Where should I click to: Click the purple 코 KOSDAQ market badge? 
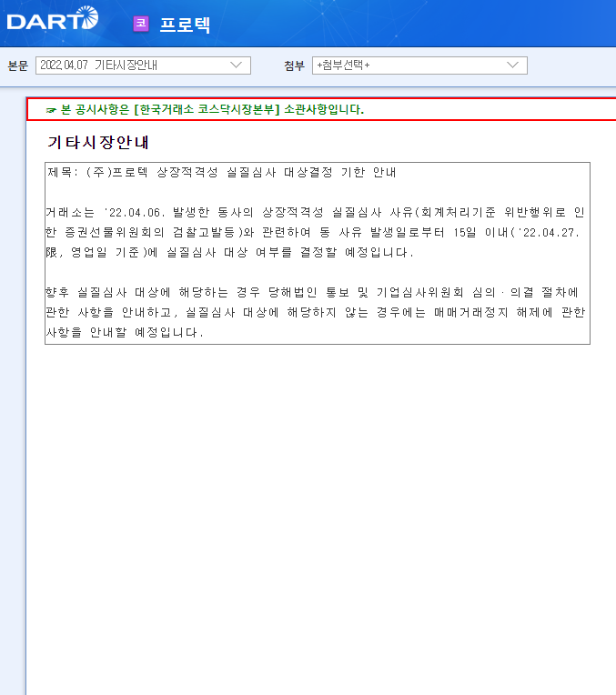click(x=141, y=24)
